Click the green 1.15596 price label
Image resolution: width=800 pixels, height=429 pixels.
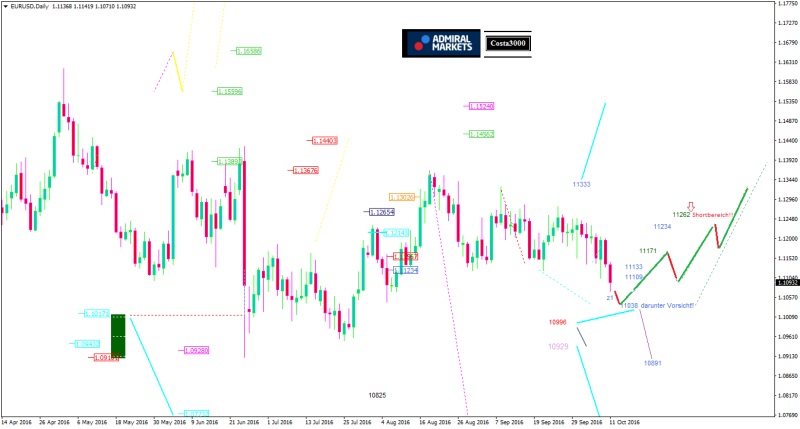[230, 91]
